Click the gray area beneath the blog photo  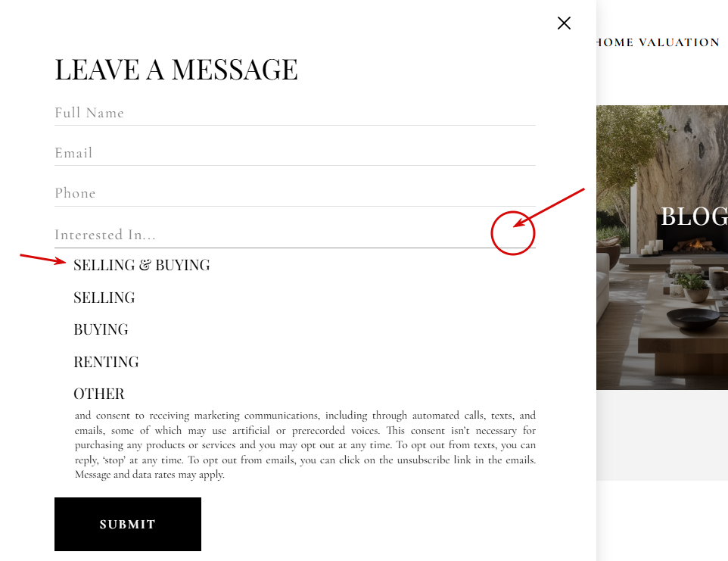[x=662, y=435]
